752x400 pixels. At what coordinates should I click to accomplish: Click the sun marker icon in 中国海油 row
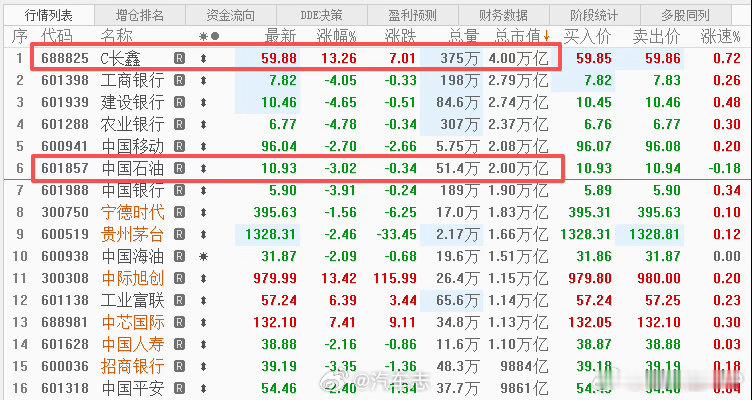point(203,256)
